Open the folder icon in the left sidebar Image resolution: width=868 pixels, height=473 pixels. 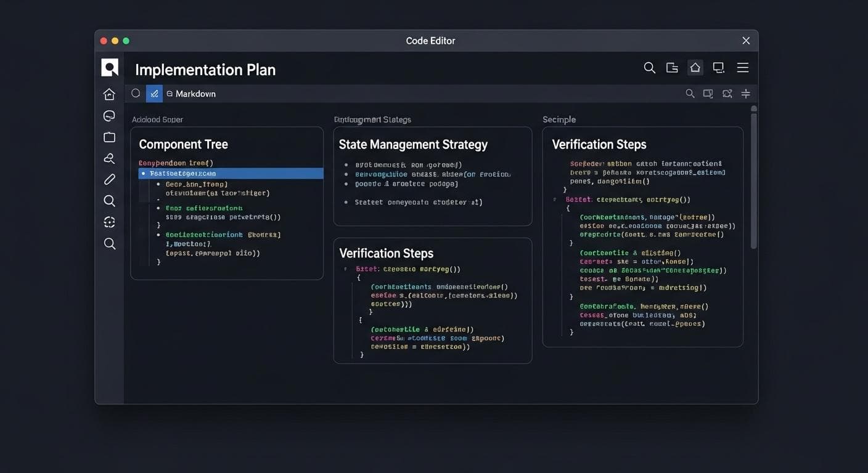coord(109,137)
